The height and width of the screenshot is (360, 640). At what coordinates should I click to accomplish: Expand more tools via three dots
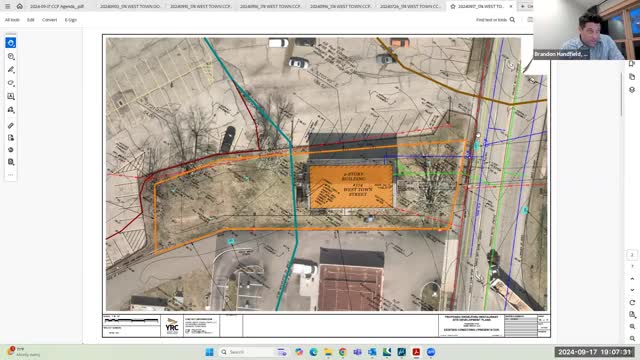(x=11, y=175)
